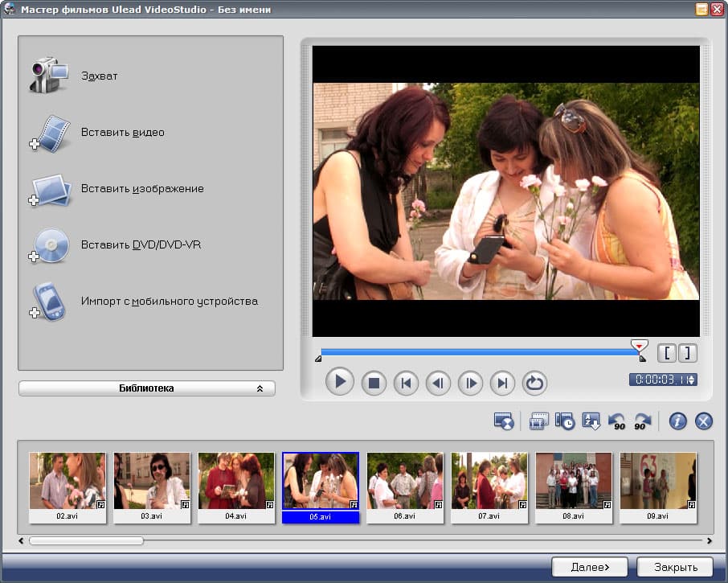Expand the Библиотека library panel
The image size is (728, 583).
[147, 388]
